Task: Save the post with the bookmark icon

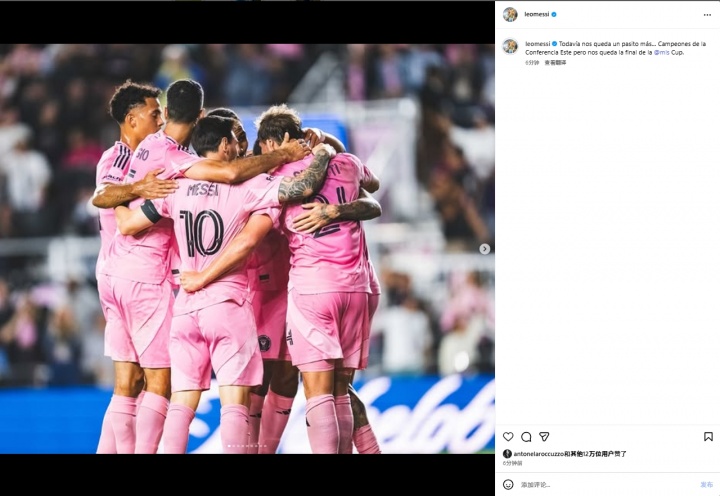Action: [708, 436]
